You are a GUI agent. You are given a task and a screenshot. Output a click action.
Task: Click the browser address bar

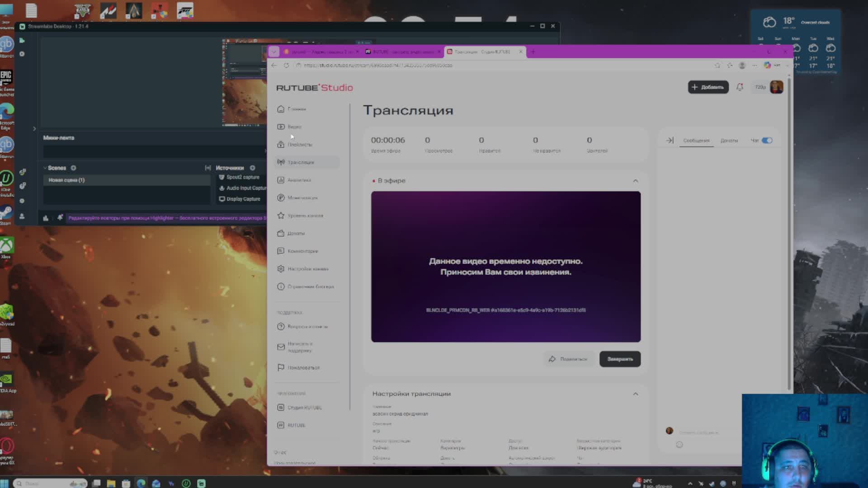point(502,66)
